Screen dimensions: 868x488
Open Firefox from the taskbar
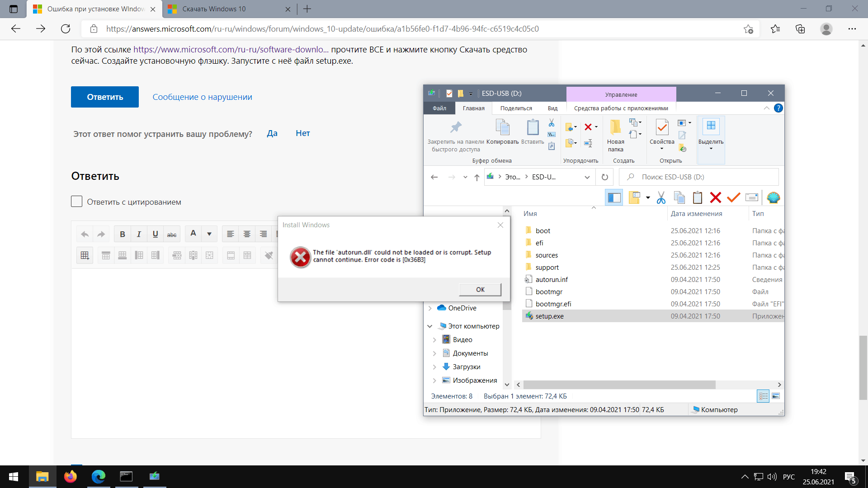tap(70, 477)
